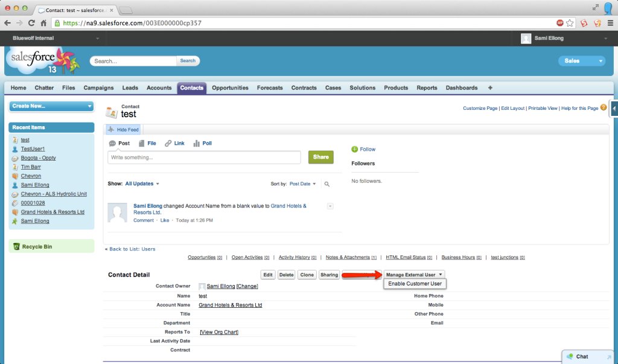
Task: Open help question mark icon
Action: [604, 107]
